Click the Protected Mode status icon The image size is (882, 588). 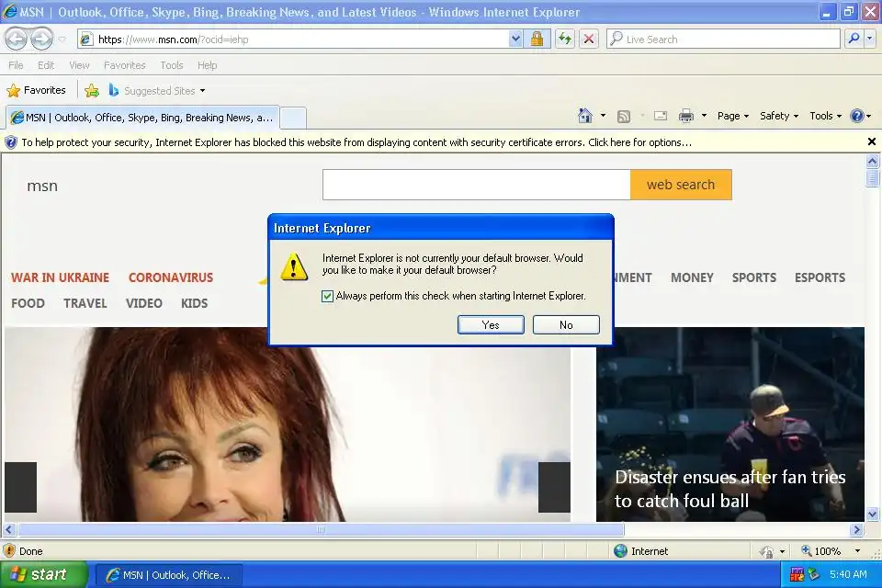[766, 551]
